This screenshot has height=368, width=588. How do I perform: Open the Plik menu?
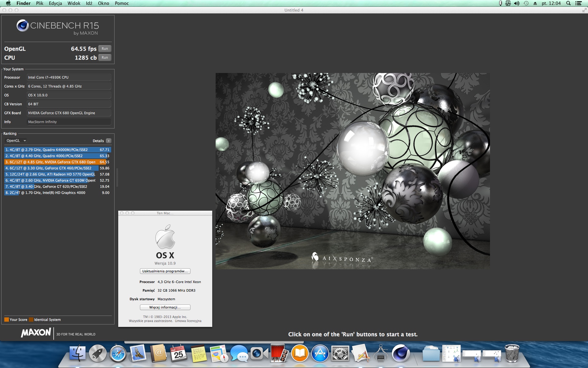click(40, 3)
